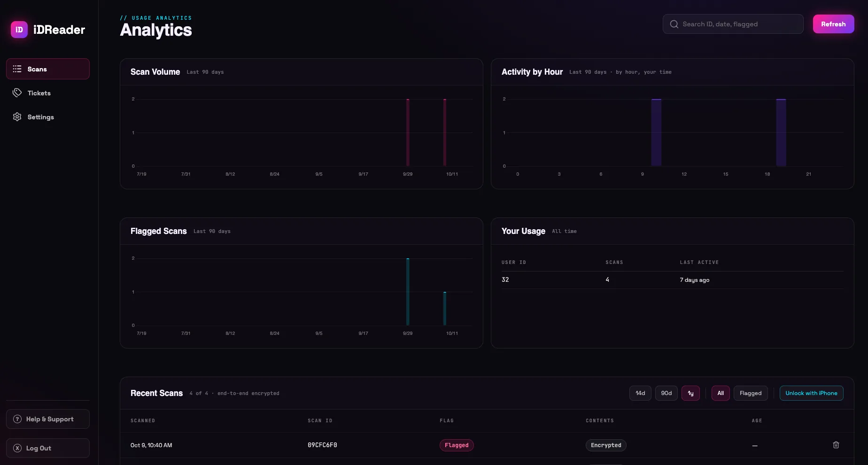Viewport: 868px width, 465px height.
Task: Open Help & Support
Action: pos(48,419)
